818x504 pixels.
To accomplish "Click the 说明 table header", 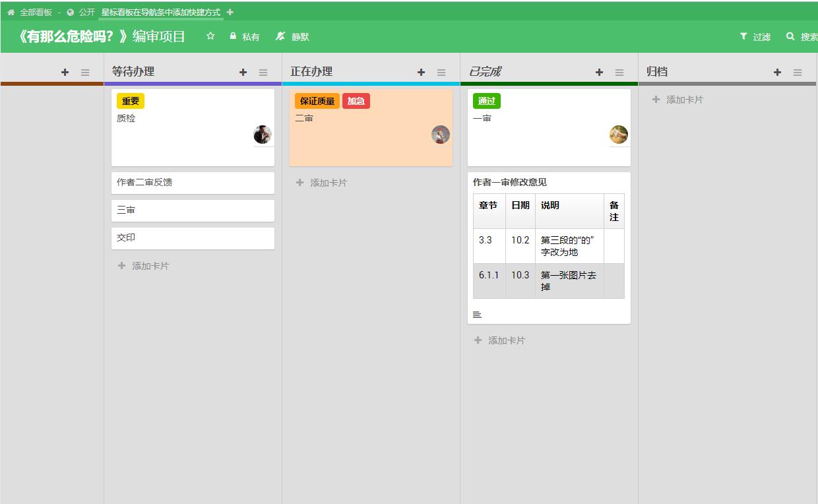I will coord(570,211).
